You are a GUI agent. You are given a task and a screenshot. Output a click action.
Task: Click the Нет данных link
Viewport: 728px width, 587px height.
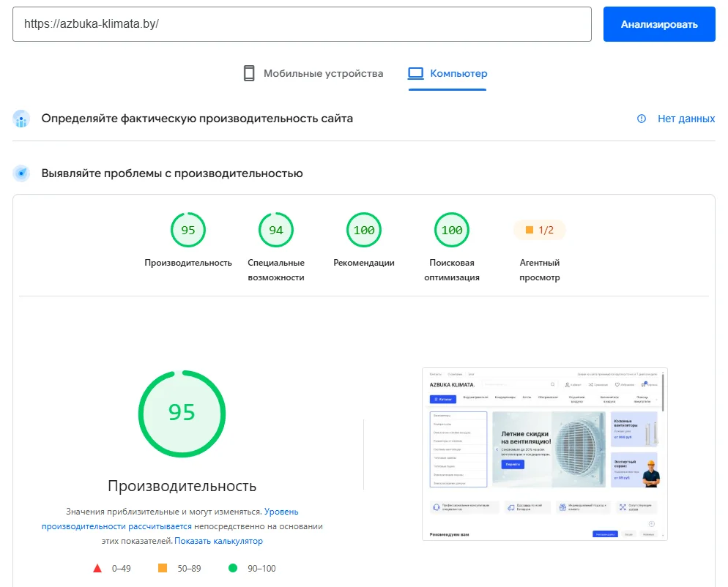tap(686, 119)
